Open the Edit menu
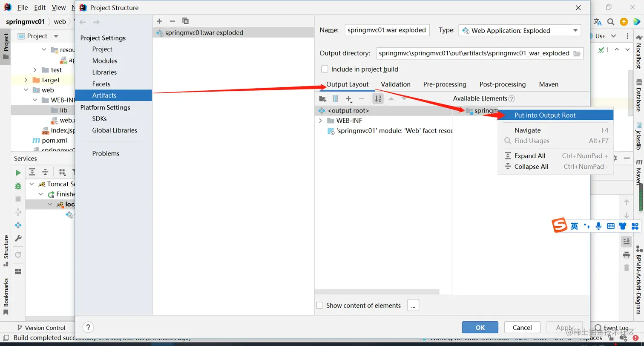644x346 pixels. point(40,8)
